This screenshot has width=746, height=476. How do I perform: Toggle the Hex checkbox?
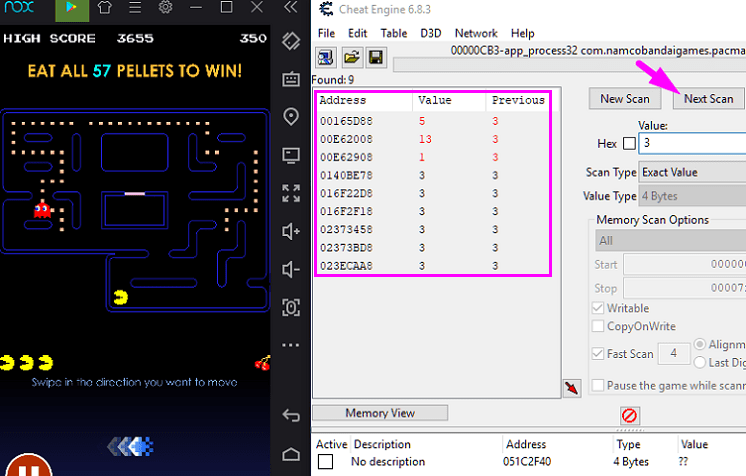629,143
